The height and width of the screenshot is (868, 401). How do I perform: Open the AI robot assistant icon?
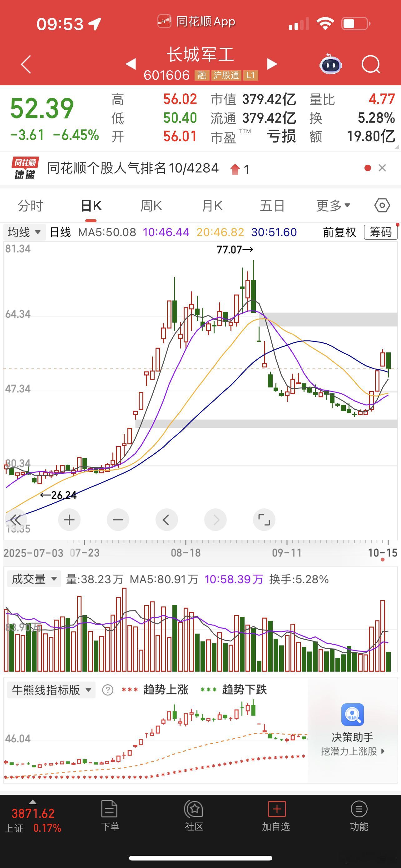(330, 64)
